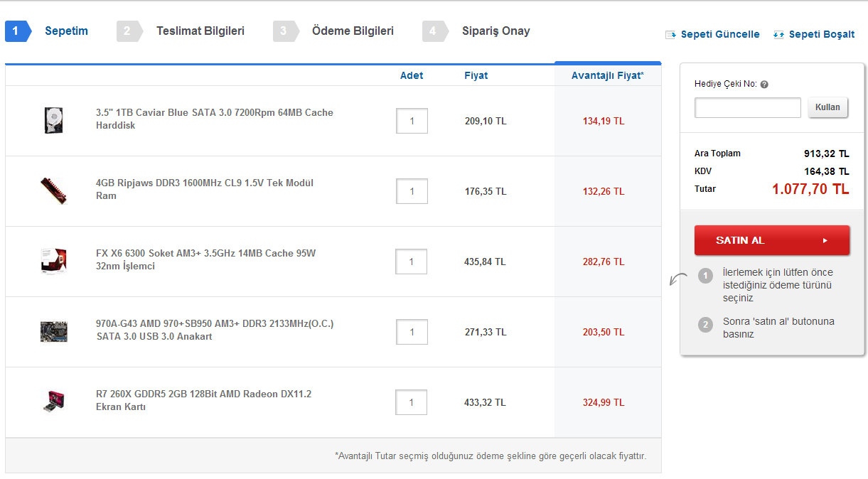868x479 pixels.
Task: Go to the Teslimat Bilgileri step
Action: pyautogui.click(x=200, y=31)
